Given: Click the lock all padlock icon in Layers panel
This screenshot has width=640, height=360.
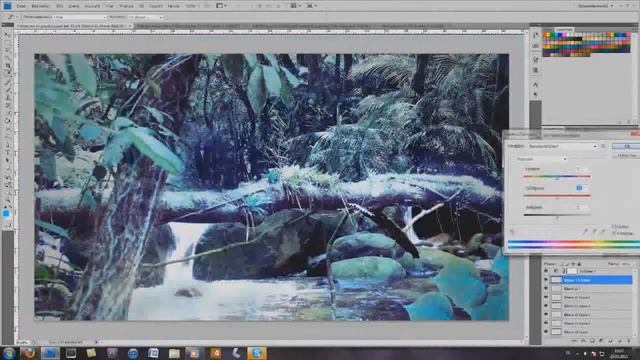Looking at the screenshot, I should tap(579, 264).
